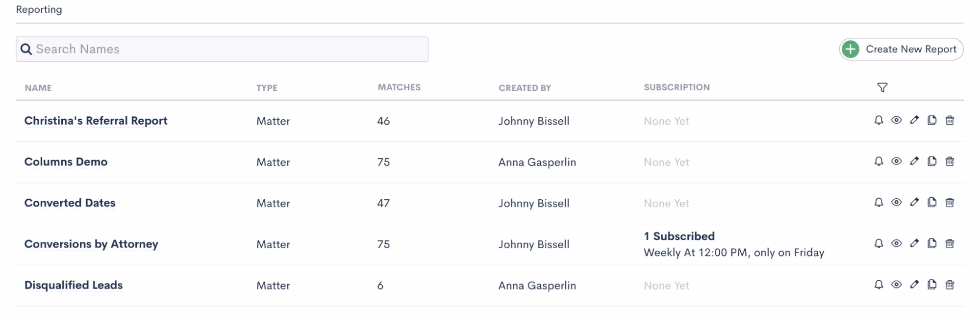
Task: Edit Converted Dates with pencil icon
Action: click(914, 202)
